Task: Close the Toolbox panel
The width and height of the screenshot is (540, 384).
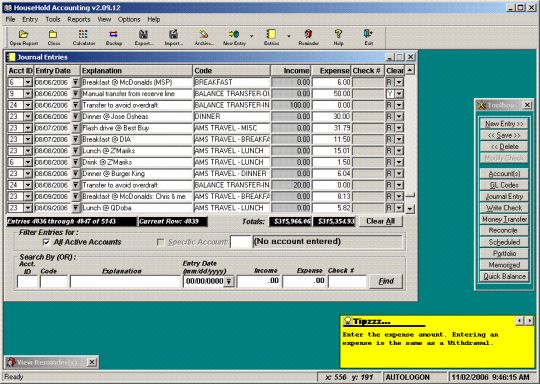Action: [x=527, y=105]
